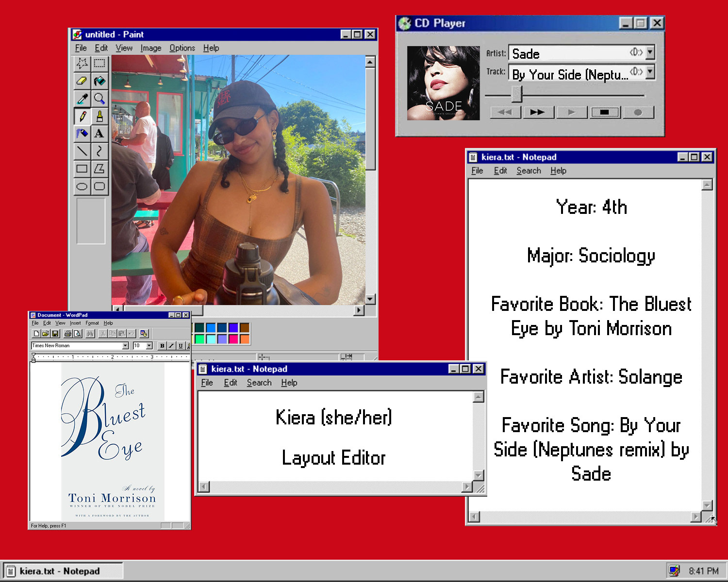Open Print Preview in WordPad toolbar

tap(77, 333)
